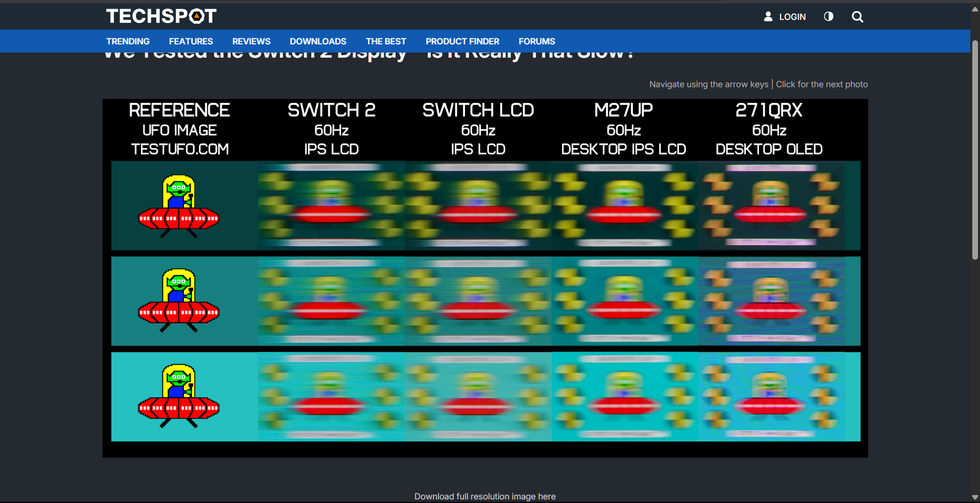This screenshot has width=980, height=503.
Task: Toggle the dark/light mode contrast icon
Action: click(828, 16)
